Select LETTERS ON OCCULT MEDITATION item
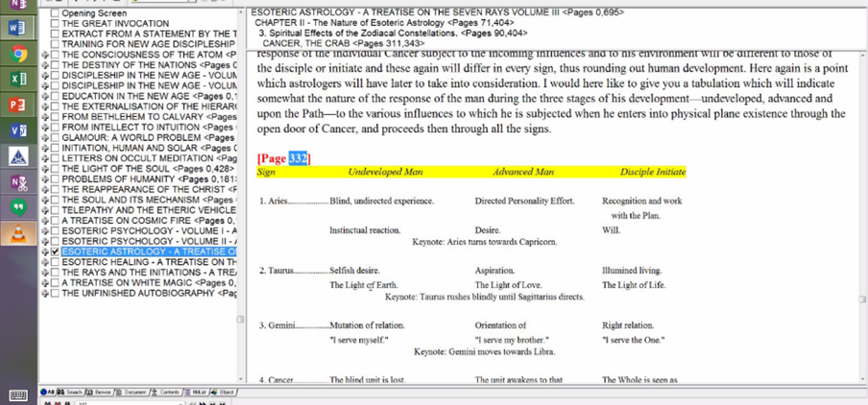 [x=150, y=157]
